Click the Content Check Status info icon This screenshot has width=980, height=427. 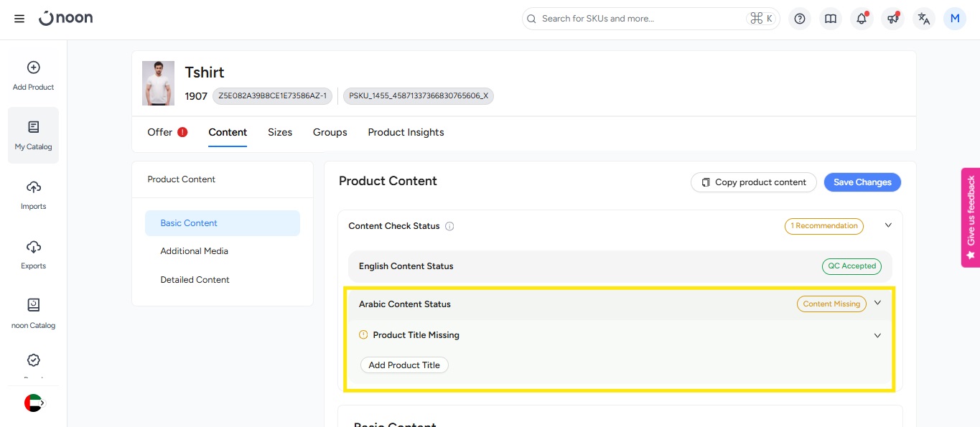(449, 226)
